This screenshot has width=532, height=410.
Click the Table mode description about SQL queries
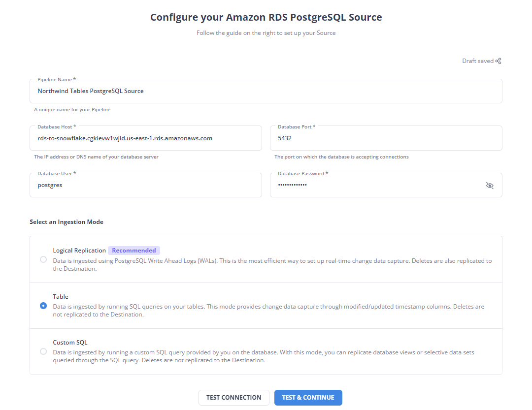point(269,311)
